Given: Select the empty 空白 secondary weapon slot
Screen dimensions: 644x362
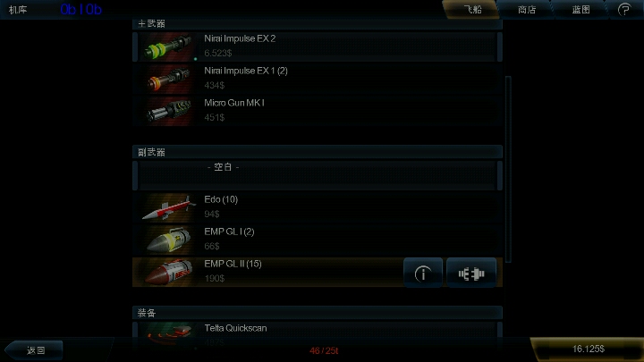Looking at the screenshot, I should click(317, 175).
